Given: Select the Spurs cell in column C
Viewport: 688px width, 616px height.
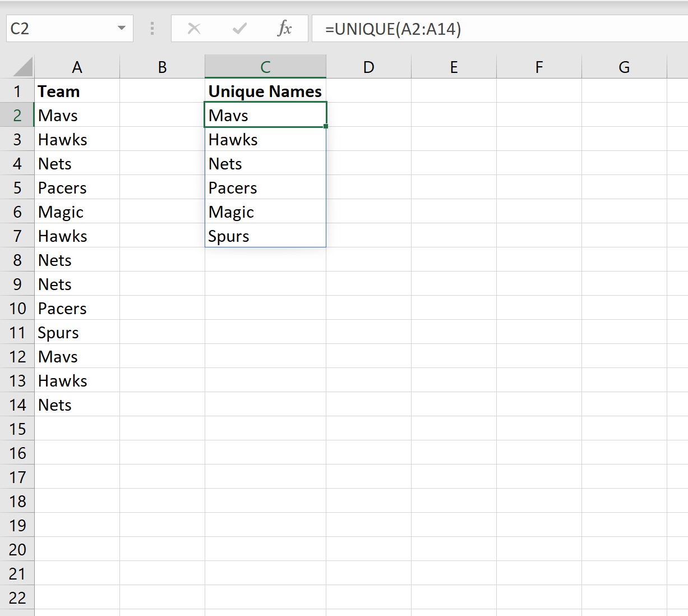Looking at the screenshot, I should point(265,236).
